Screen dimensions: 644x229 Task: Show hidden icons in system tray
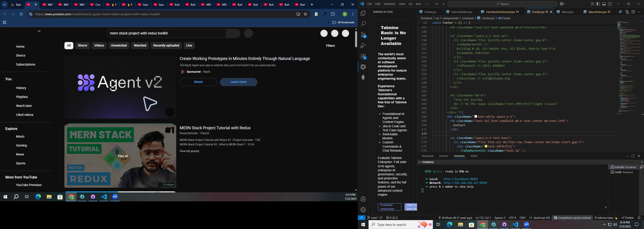coord(604,225)
